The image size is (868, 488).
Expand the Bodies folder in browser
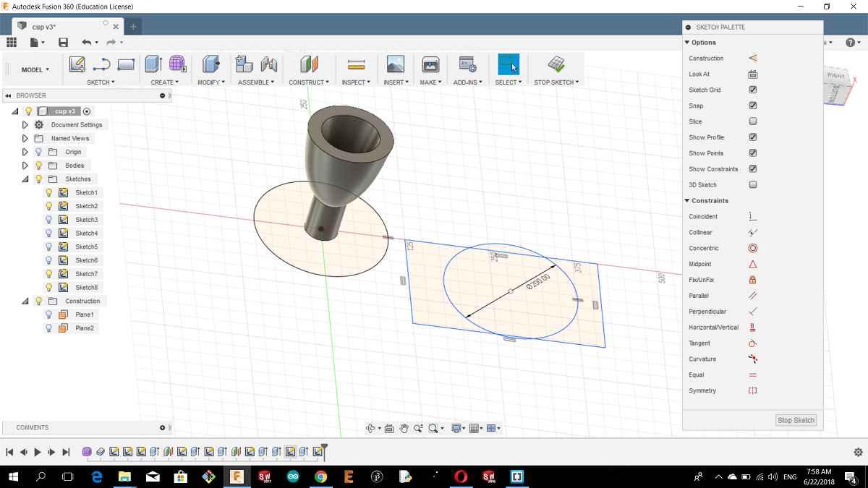[25, 166]
